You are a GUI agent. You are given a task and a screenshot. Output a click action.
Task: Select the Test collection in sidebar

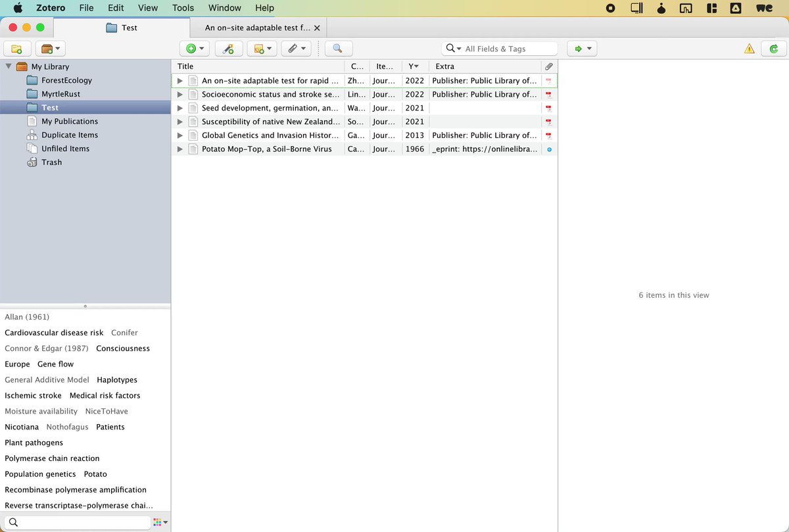(85, 108)
